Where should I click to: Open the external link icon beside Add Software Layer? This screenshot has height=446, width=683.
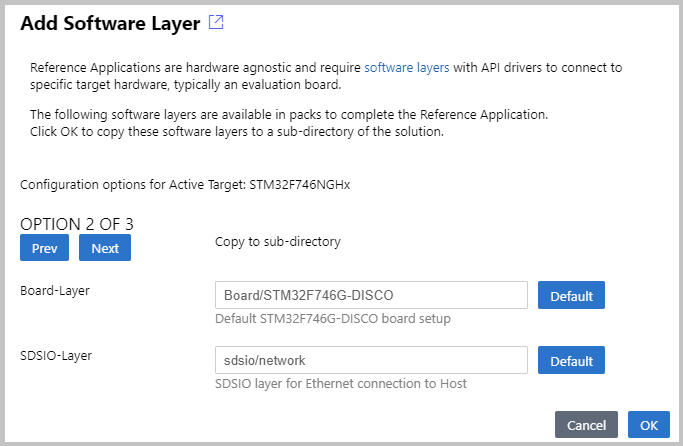tap(216, 22)
